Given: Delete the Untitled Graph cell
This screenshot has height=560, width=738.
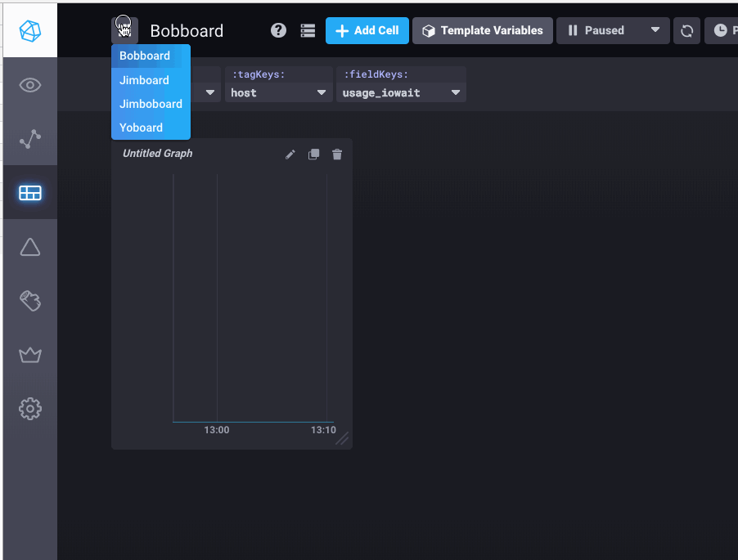Looking at the screenshot, I should (336, 154).
